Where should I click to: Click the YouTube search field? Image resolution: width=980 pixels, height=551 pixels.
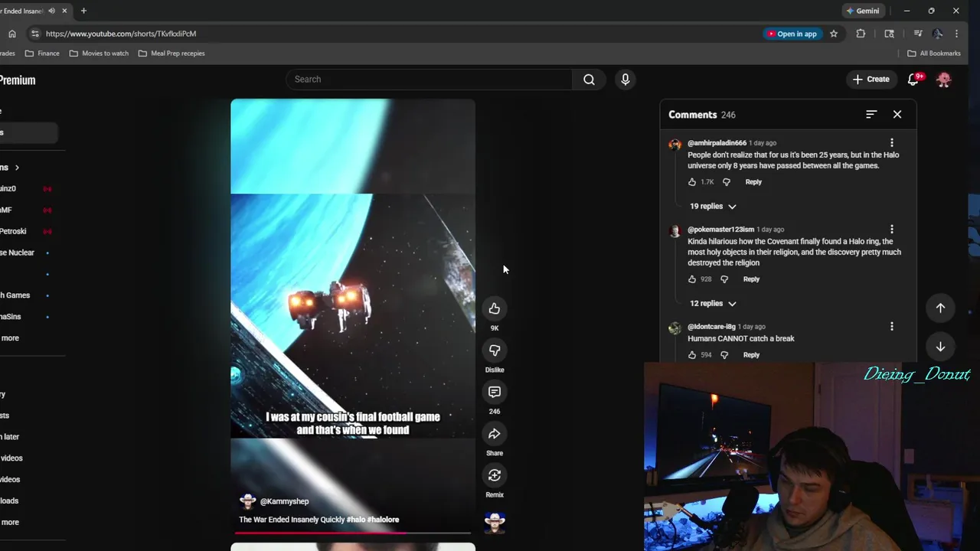(x=429, y=80)
